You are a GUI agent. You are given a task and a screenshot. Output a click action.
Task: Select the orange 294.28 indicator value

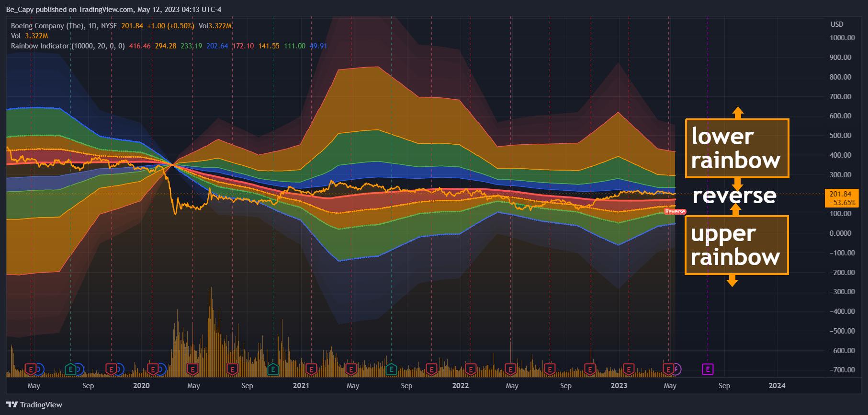click(x=166, y=46)
